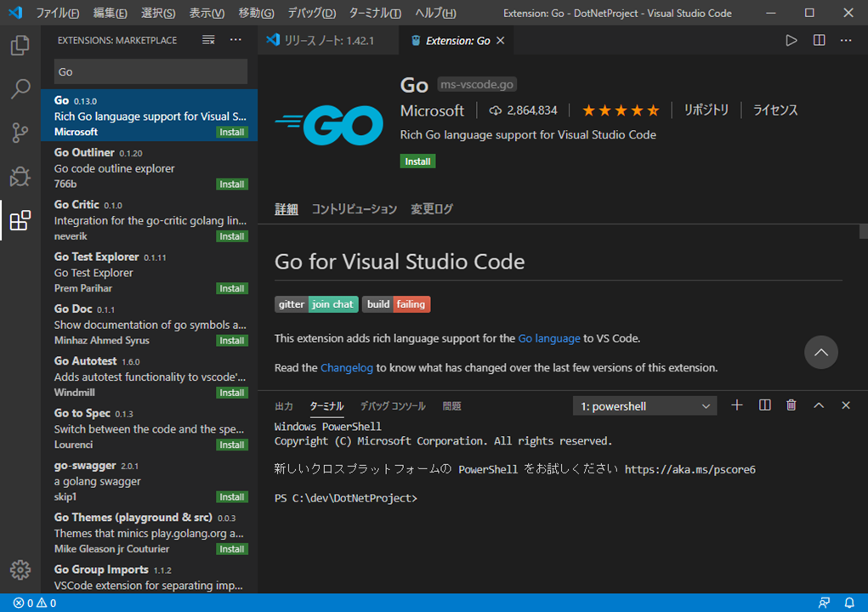Open feedback icon in status bar

click(x=825, y=603)
